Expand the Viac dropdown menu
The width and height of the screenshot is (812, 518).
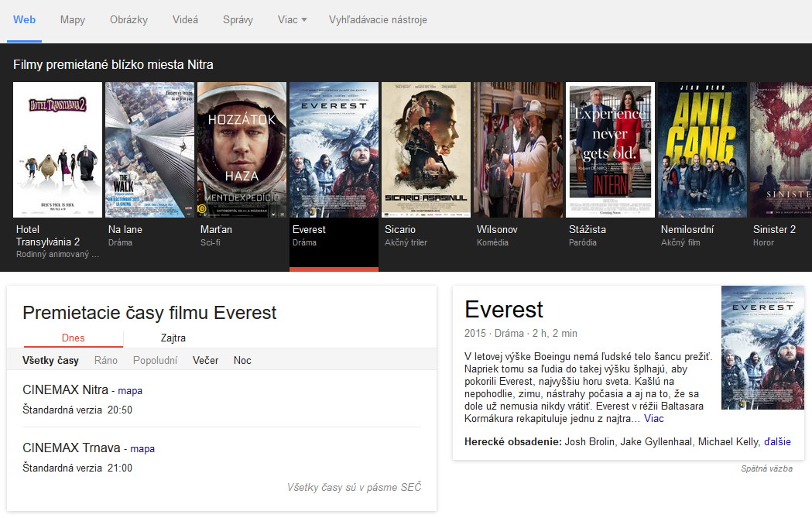pyautogui.click(x=292, y=19)
